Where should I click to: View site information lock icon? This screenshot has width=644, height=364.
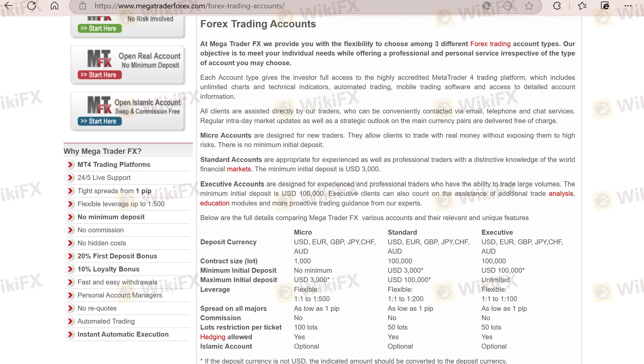coord(82,6)
